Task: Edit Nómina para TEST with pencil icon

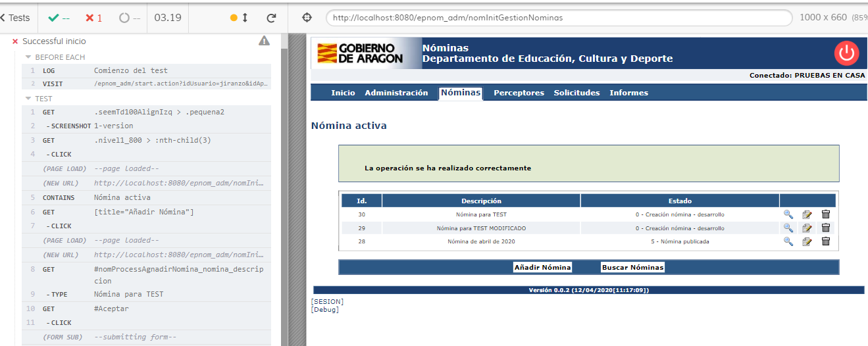Action: [x=807, y=214]
